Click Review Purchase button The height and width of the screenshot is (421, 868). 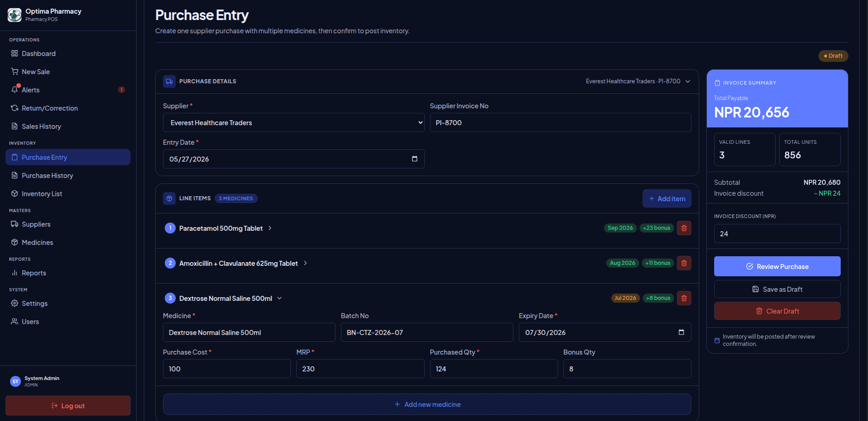[777, 266]
